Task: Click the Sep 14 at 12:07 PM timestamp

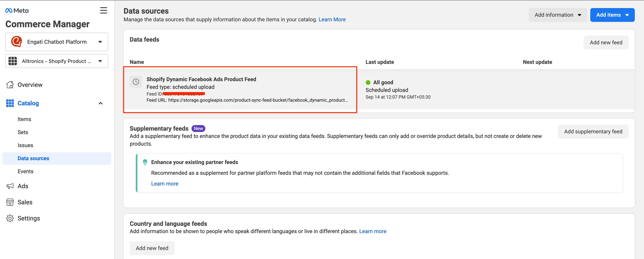Action: coord(398,97)
